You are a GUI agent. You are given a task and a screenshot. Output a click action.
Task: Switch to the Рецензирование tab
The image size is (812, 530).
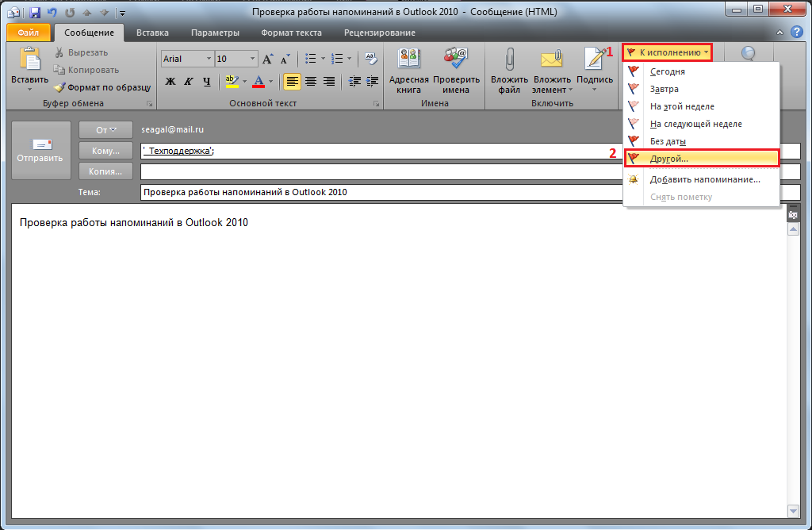[380, 33]
